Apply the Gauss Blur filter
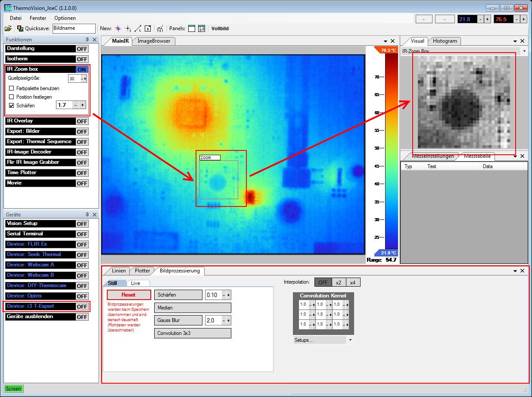 tap(178, 320)
